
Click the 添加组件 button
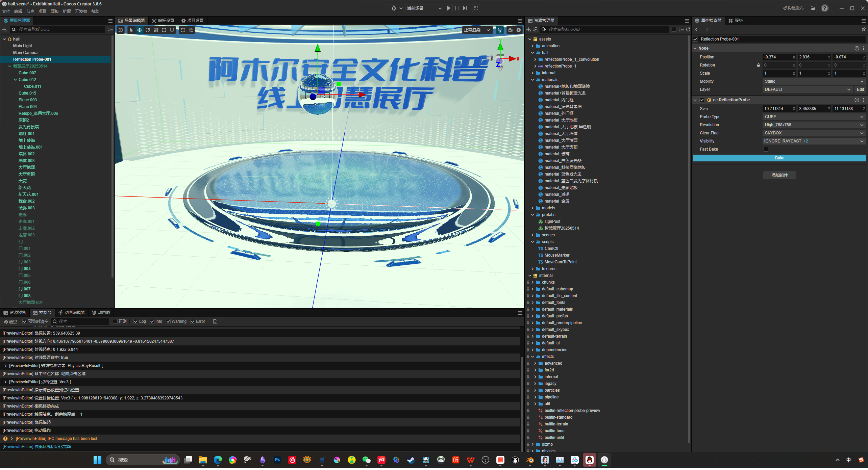779,175
